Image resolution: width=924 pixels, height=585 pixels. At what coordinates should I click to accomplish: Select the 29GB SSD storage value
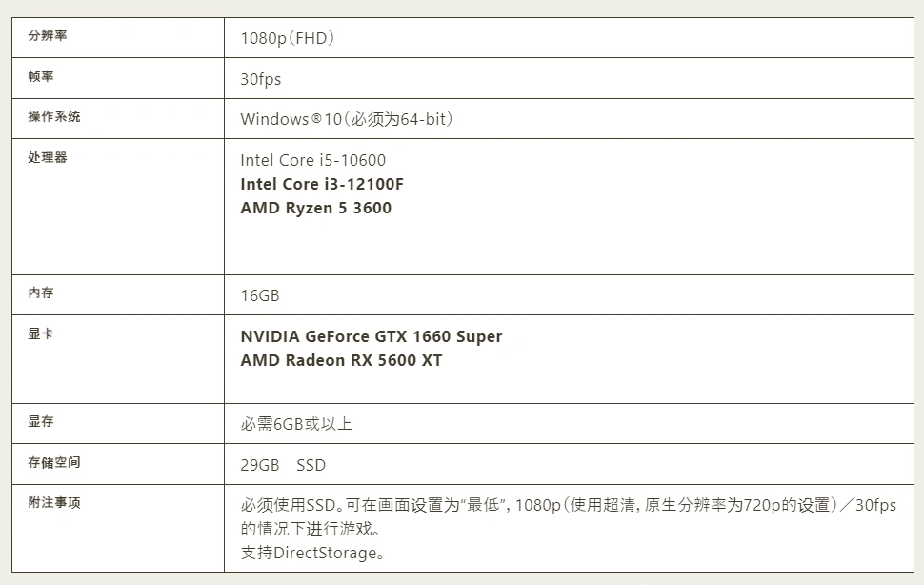(x=283, y=465)
